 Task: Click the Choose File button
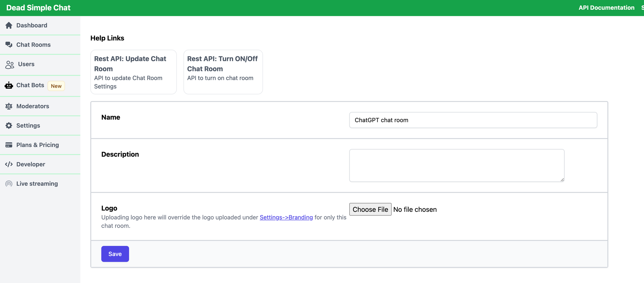pos(370,209)
